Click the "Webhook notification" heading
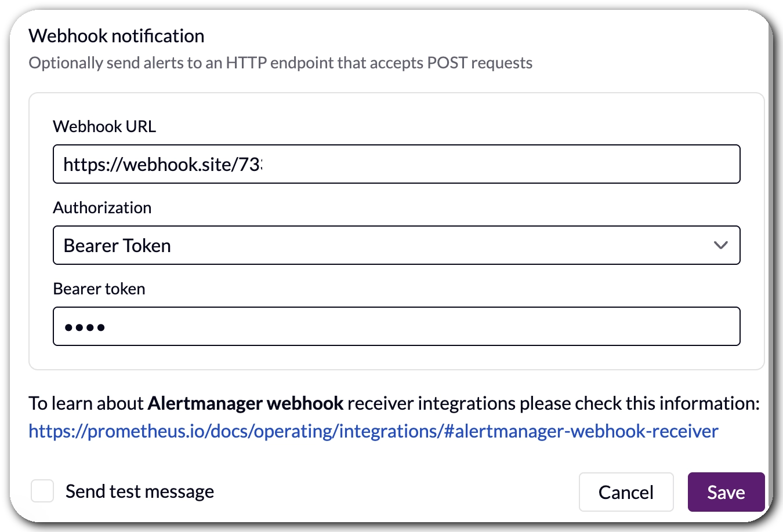Screen dimensions: 783x532 [x=117, y=36]
